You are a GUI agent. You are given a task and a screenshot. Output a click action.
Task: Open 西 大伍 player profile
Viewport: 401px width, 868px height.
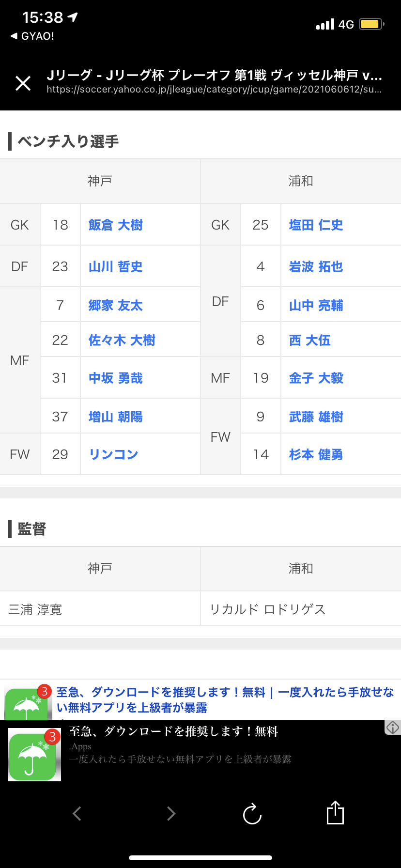[309, 341]
